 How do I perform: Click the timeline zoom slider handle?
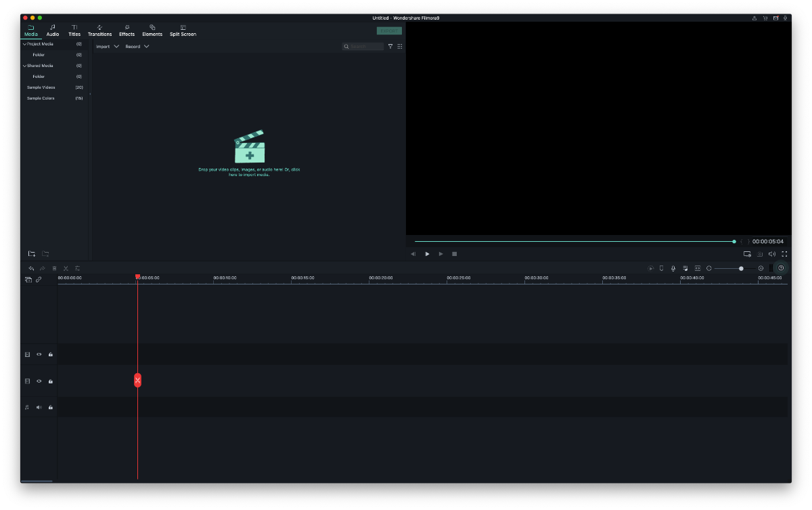pyautogui.click(x=741, y=268)
